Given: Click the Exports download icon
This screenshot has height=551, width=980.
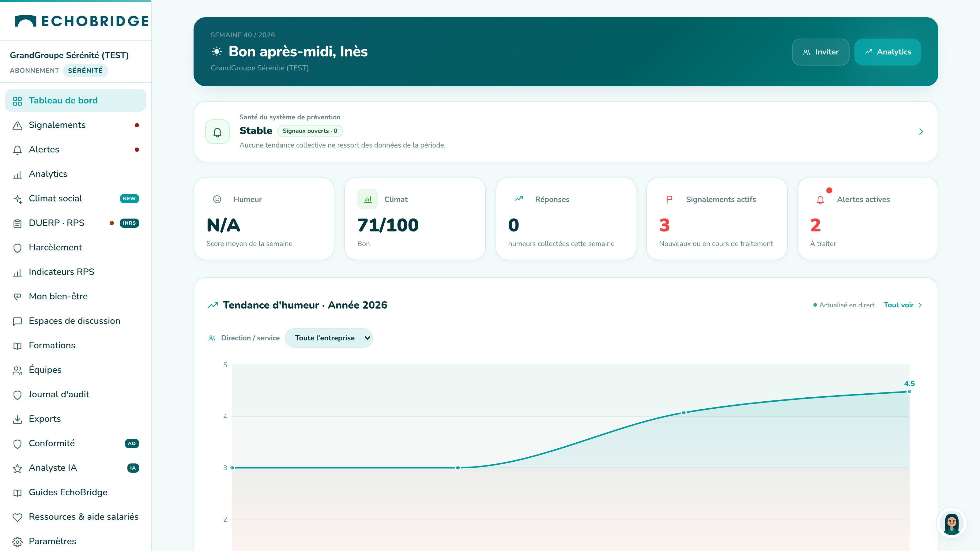Looking at the screenshot, I should (17, 419).
